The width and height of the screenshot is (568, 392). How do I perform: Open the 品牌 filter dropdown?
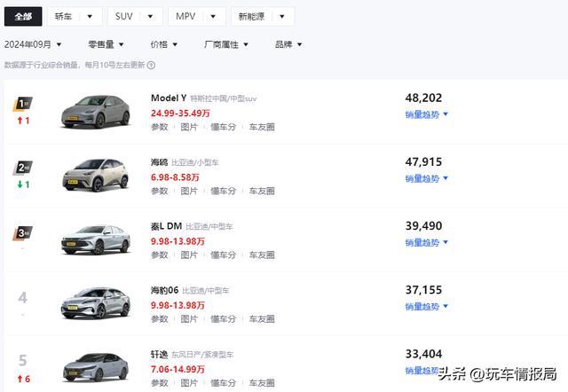[x=288, y=44]
